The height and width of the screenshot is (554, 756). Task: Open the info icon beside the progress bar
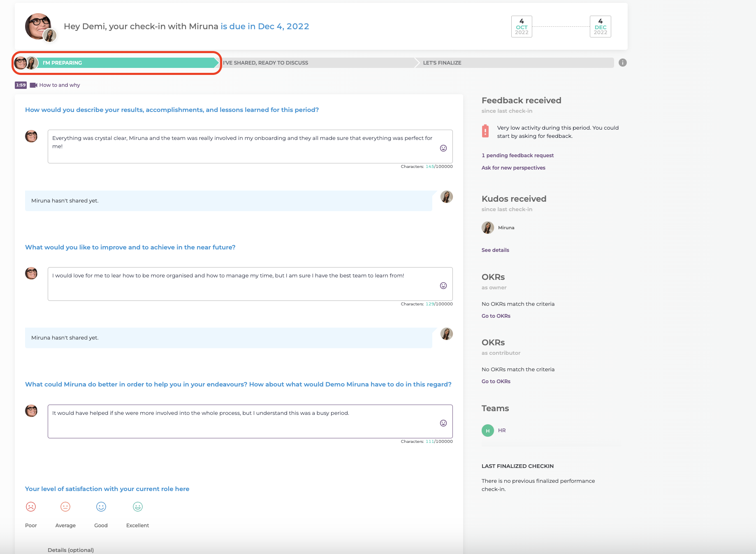[623, 63]
